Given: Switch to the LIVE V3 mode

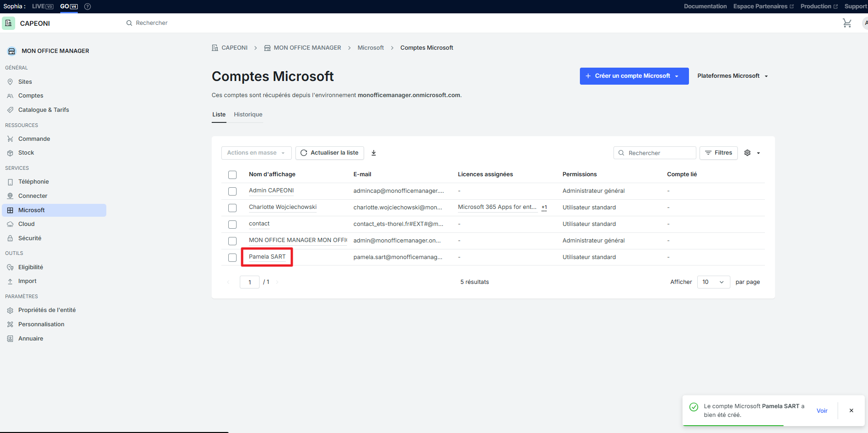Looking at the screenshot, I should click(43, 6).
